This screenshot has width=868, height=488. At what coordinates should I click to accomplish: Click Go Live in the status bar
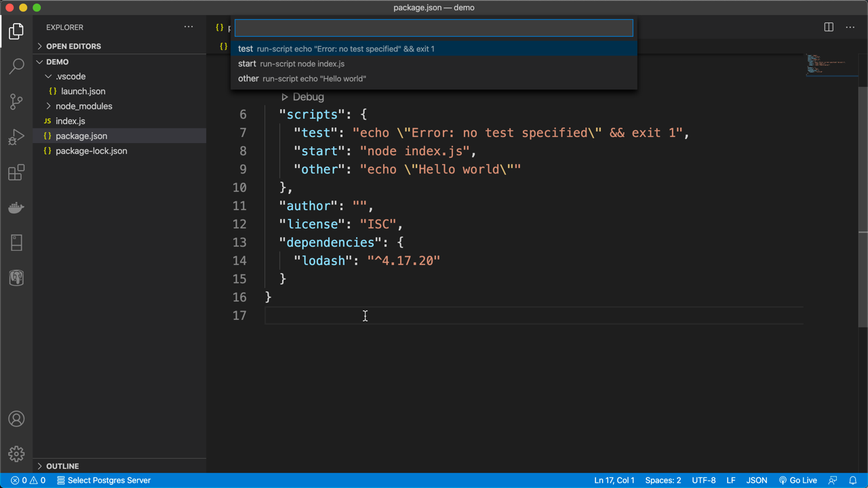[797, 480]
